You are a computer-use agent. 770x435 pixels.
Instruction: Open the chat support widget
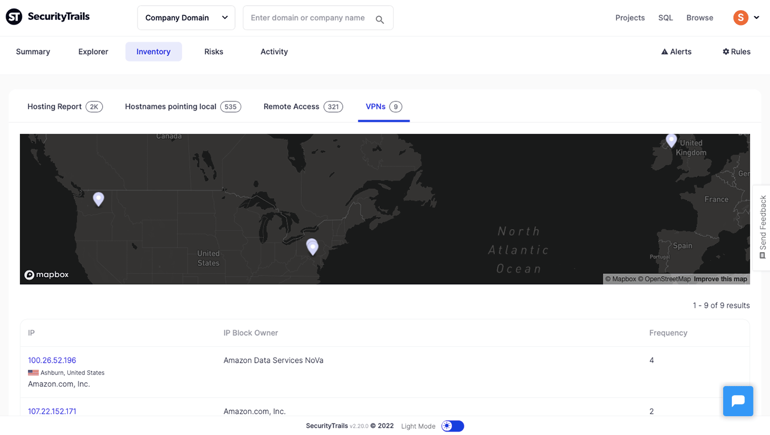click(x=738, y=401)
